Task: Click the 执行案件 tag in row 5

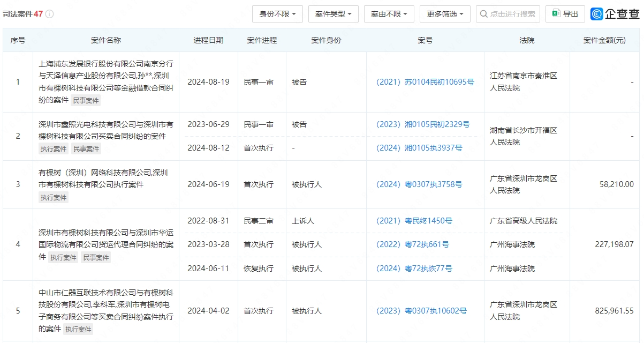Action: click(79, 329)
